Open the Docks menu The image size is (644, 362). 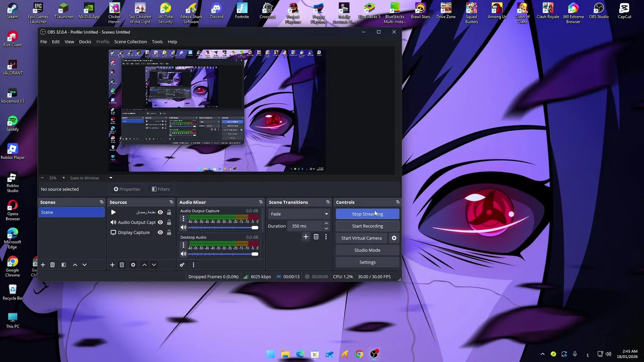point(85,42)
